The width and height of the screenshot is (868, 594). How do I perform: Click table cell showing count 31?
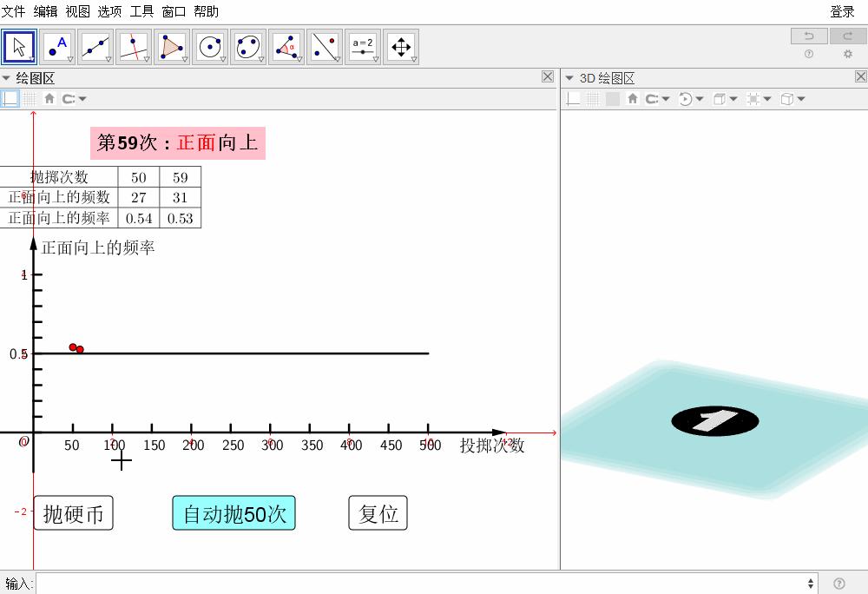pyautogui.click(x=181, y=198)
